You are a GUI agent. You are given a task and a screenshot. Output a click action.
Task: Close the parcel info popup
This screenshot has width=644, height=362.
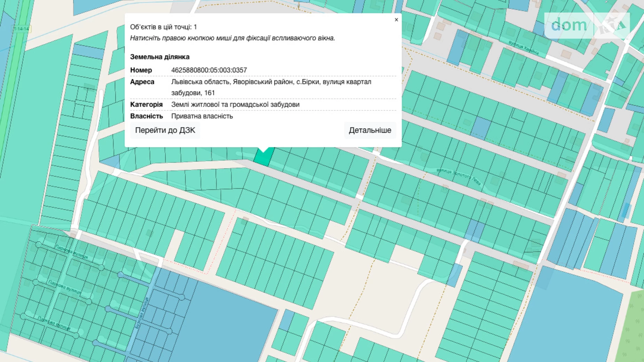click(396, 20)
